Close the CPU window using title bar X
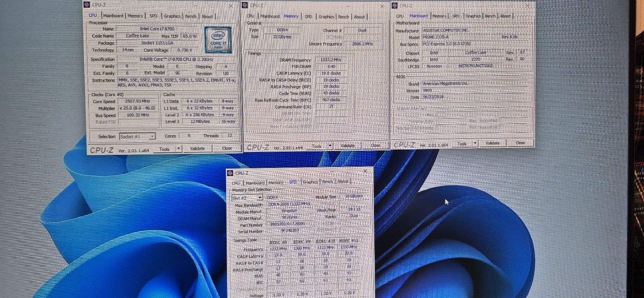This screenshot has height=298, width=644. [231, 6]
